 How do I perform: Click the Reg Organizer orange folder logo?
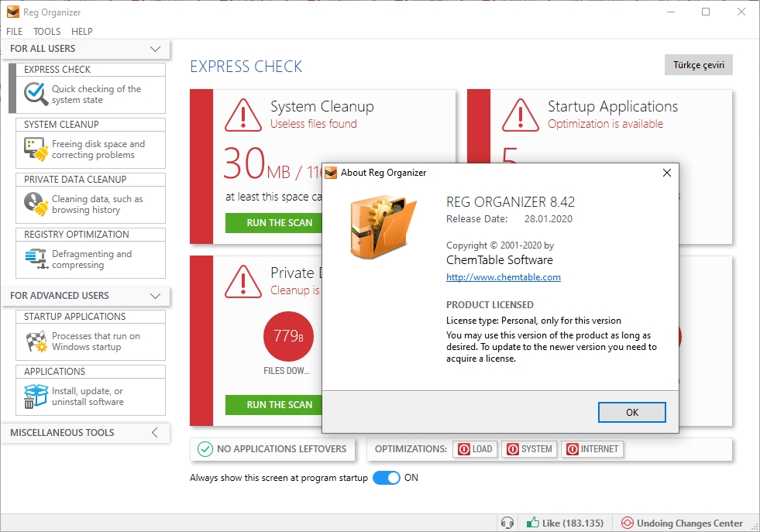click(383, 227)
